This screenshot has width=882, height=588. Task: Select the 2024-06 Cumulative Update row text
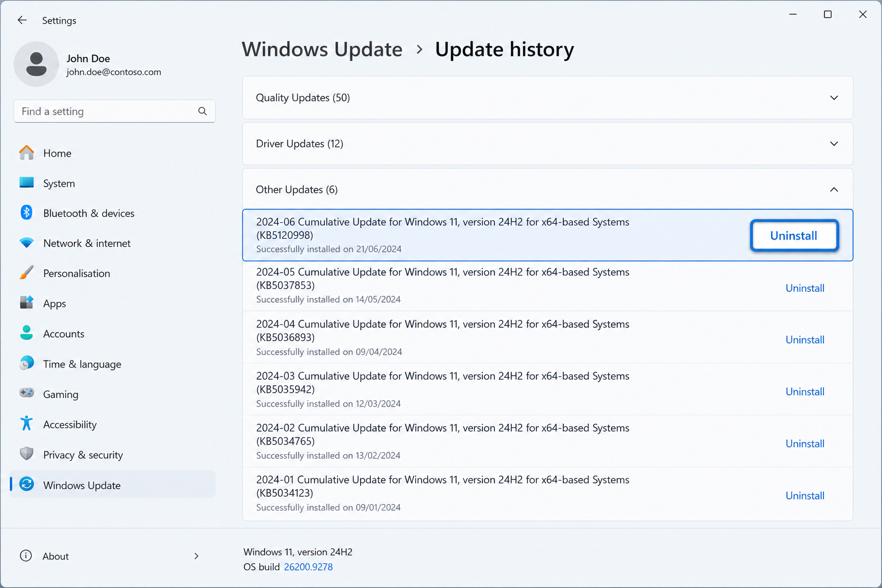[x=443, y=229]
